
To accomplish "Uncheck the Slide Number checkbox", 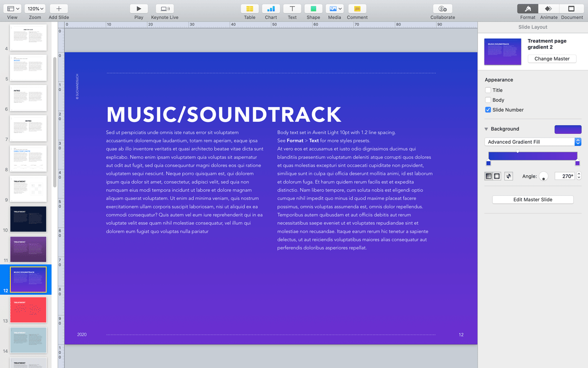I will [488, 110].
